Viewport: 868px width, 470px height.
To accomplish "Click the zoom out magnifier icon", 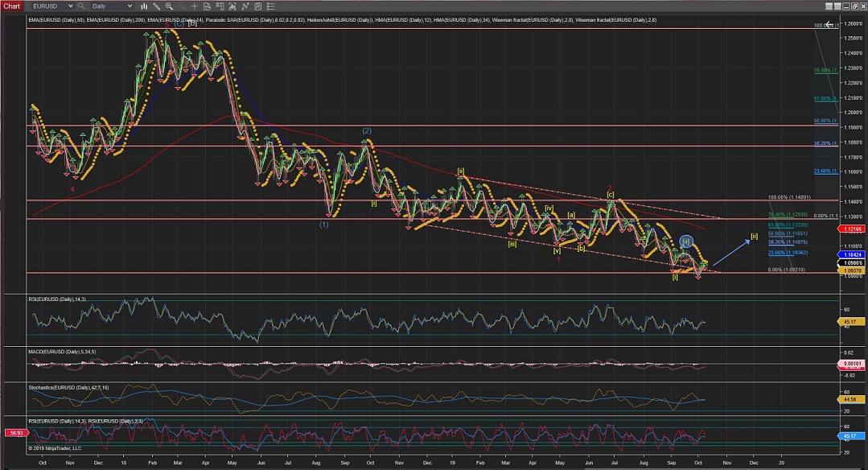I will pyautogui.click(x=182, y=6).
